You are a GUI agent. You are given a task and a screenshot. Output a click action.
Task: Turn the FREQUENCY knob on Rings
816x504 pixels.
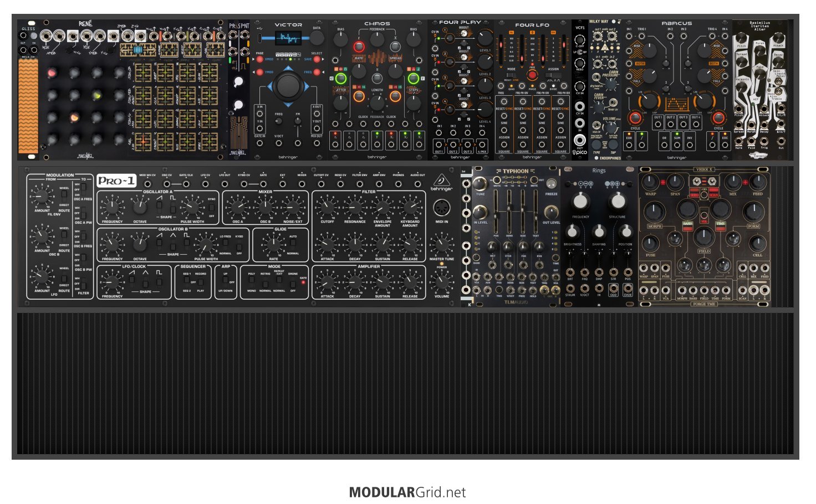tap(580, 200)
